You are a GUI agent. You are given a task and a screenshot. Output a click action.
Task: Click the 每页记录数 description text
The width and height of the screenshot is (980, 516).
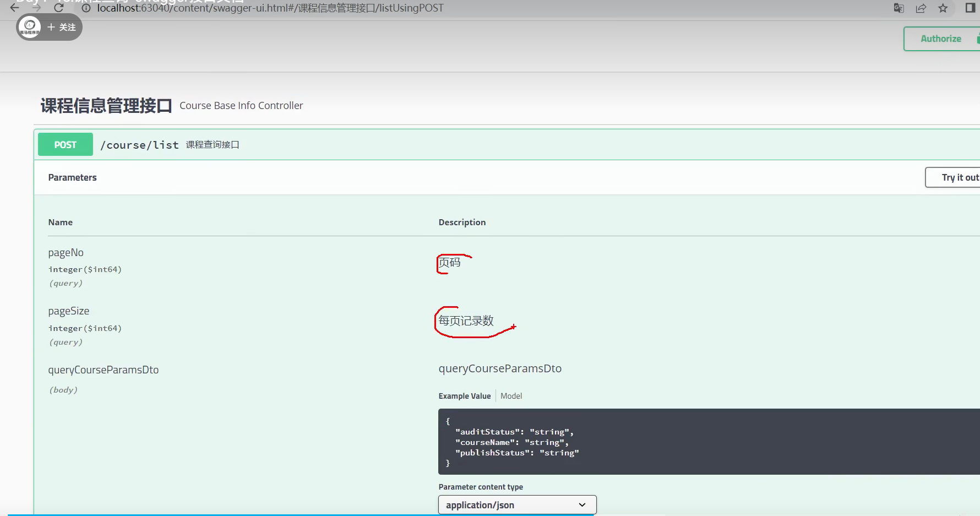466,321
